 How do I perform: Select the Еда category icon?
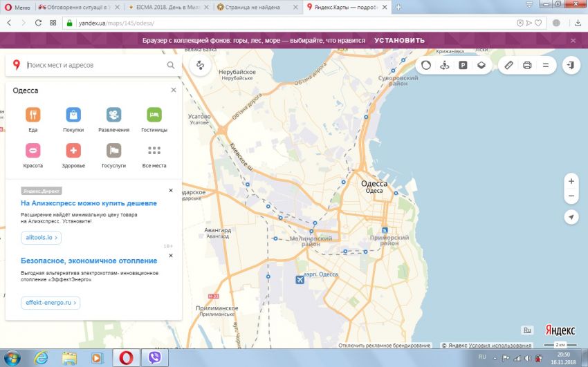[33, 115]
